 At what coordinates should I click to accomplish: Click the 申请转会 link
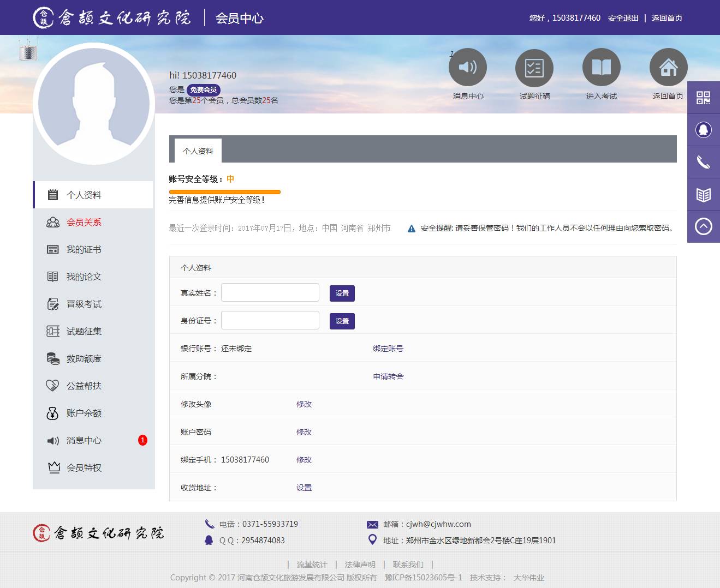point(388,377)
